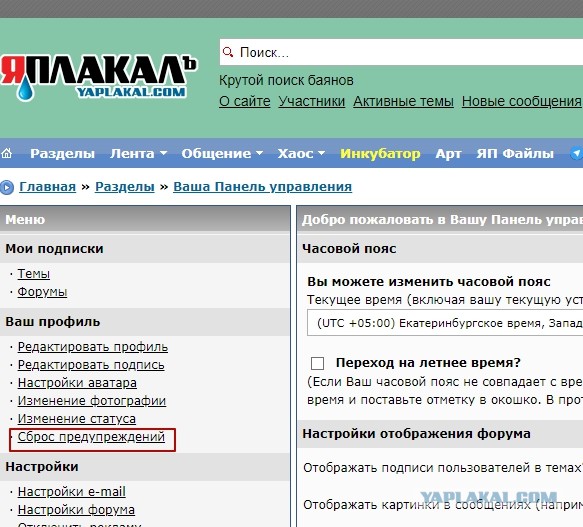The image size is (583, 527).
Task: Click Сброс предупреждений link
Action: (x=91, y=437)
